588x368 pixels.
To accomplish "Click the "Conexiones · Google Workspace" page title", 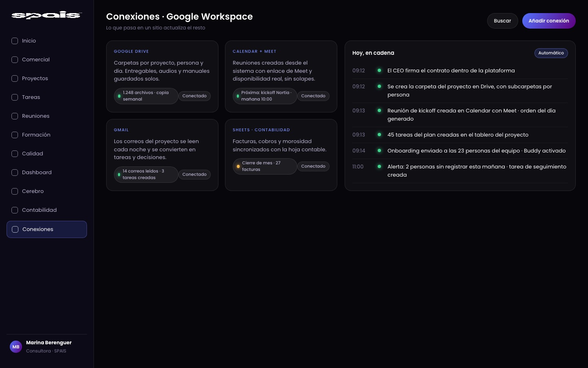I will [x=179, y=17].
